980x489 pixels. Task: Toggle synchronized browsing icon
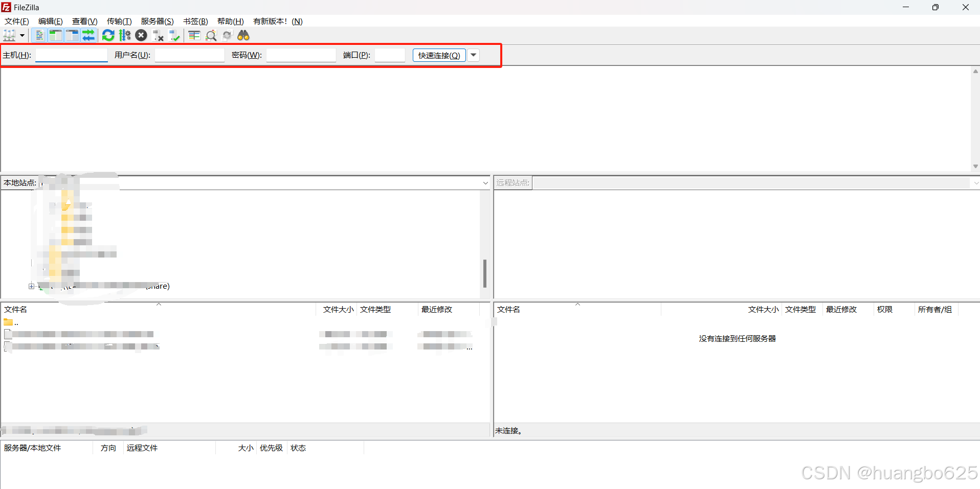coord(227,35)
